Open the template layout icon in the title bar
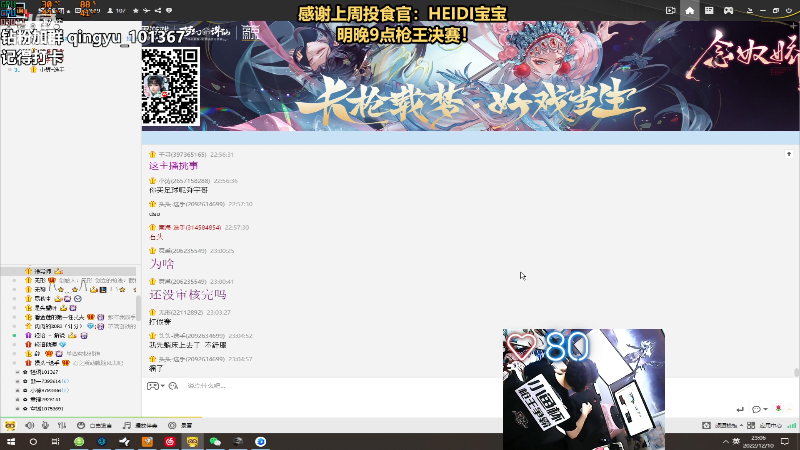 [709, 10]
